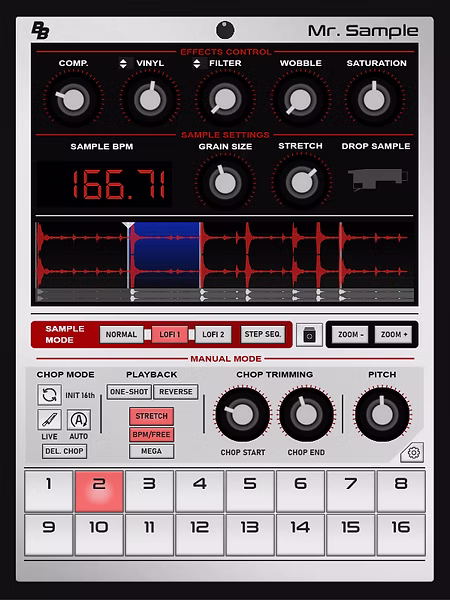
Task: Switch sample mode to LOFI 2
Action: click(x=213, y=334)
